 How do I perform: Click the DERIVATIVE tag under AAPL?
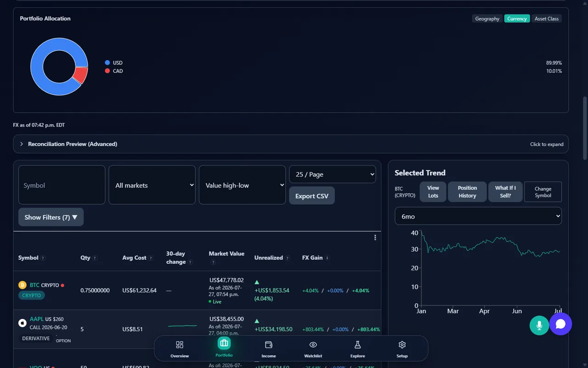[x=36, y=338]
